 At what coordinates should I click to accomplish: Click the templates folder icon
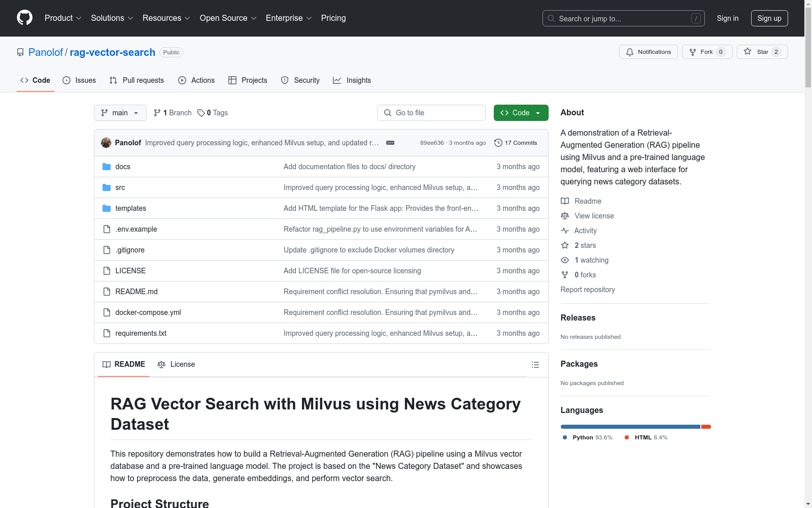(x=107, y=208)
